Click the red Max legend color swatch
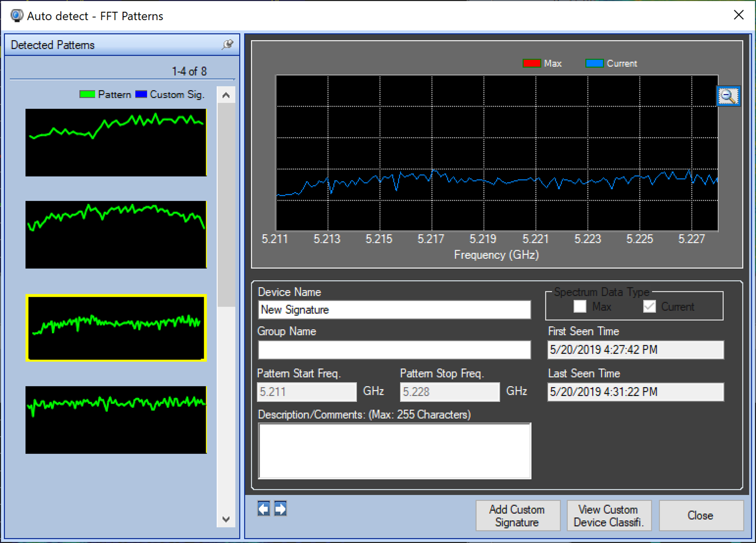The image size is (756, 543). tap(532, 63)
